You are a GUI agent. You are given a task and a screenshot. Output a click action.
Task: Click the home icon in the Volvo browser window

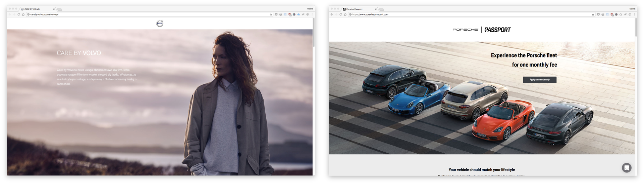[23, 14]
